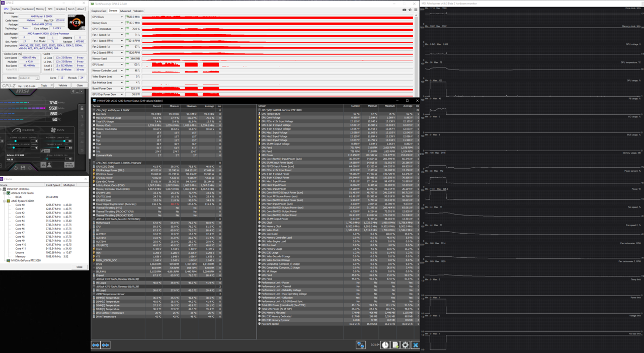Screen dimensions: 644x353
Task: Select Afterburner profile slot 4
Action: (x=82, y=142)
